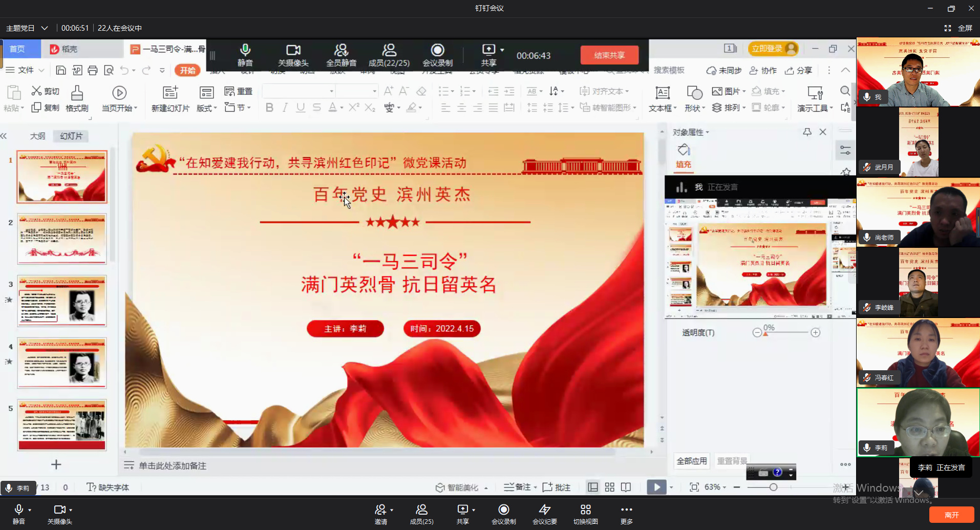
Task: Start slideshow from current slide
Action: pyautogui.click(x=119, y=99)
